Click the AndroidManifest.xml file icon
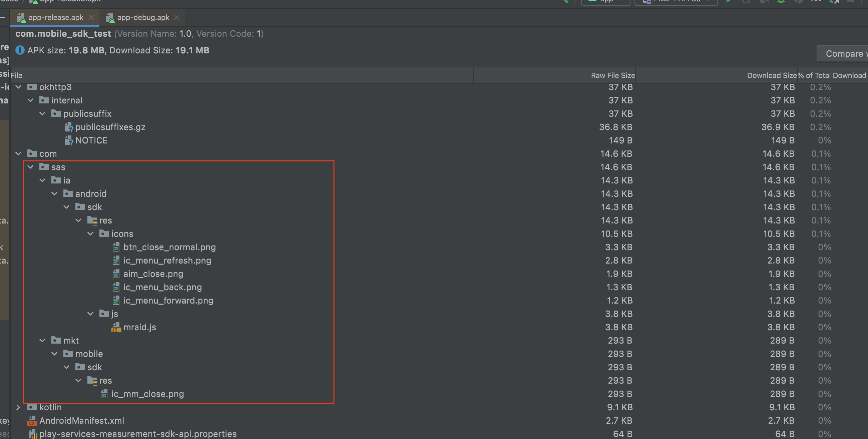Image resolution: width=868 pixels, height=439 pixels. point(32,420)
